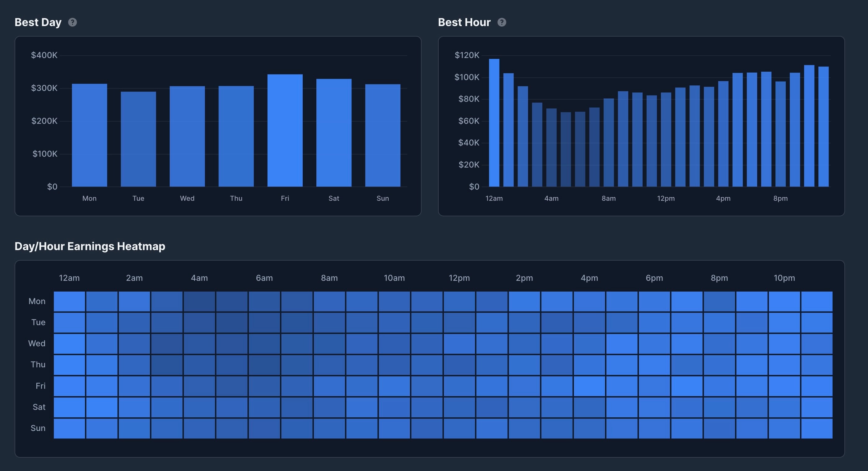Image resolution: width=868 pixels, height=471 pixels.
Task: Click the 'Wed' heatmap row label
Action: [x=37, y=343]
